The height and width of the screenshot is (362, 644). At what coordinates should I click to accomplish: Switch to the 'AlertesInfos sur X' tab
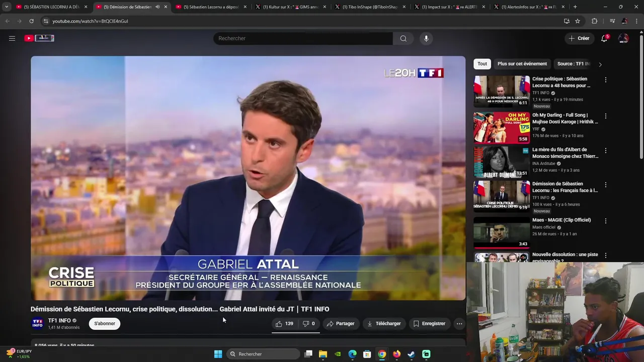[x=529, y=7]
